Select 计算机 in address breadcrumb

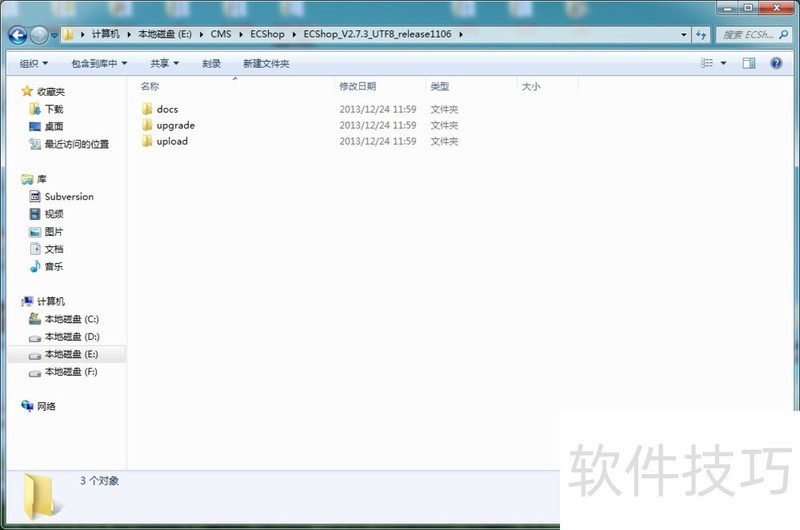(106, 34)
